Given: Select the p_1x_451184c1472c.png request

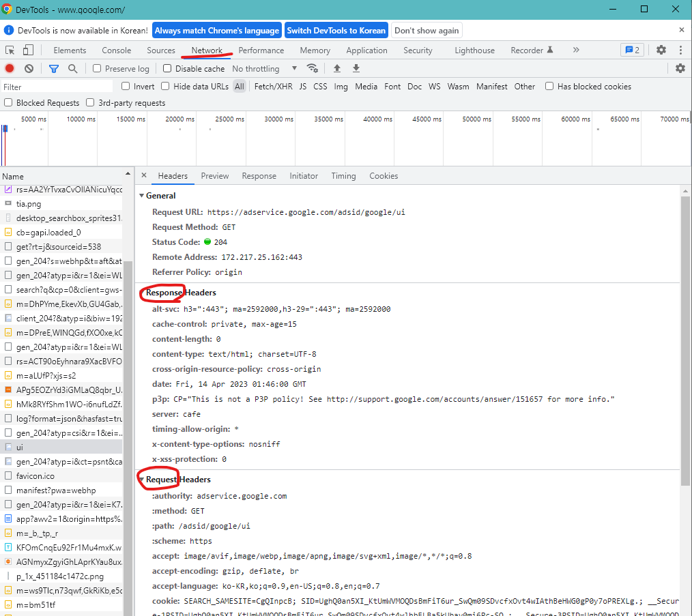Looking at the screenshot, I should (x=61, y=576).
